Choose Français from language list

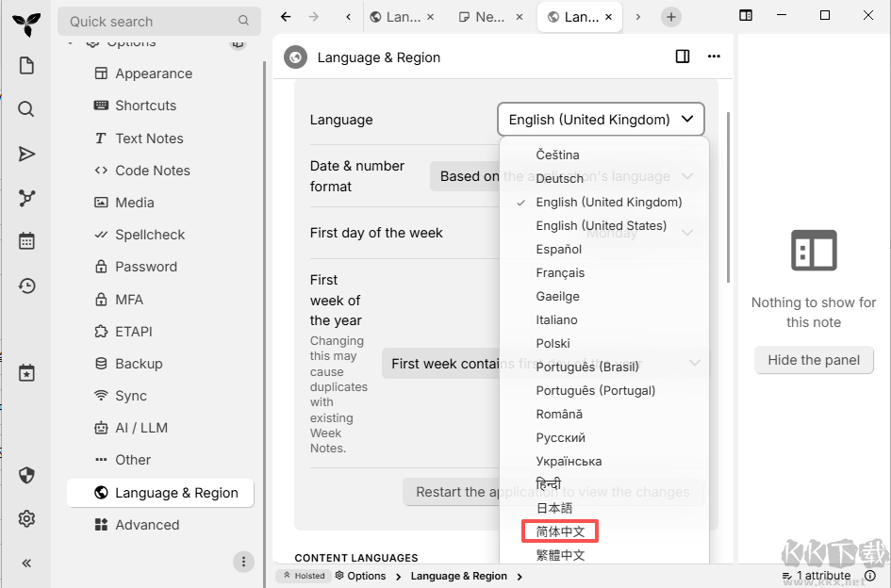604,272
